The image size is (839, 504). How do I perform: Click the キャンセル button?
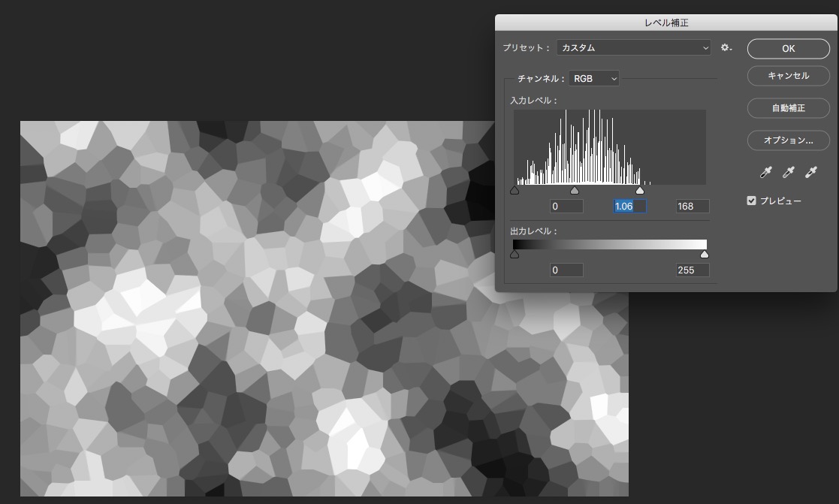[x=788, y=76]
